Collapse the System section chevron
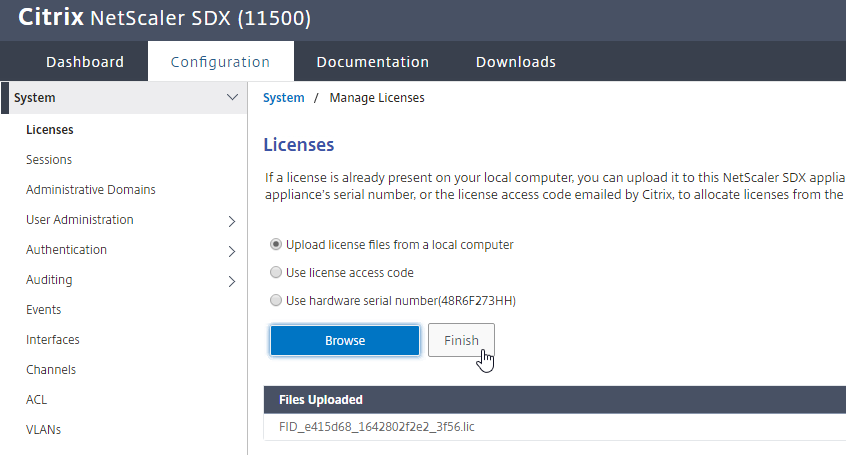The width and height of the screenshot is (846, 455). 232,98
